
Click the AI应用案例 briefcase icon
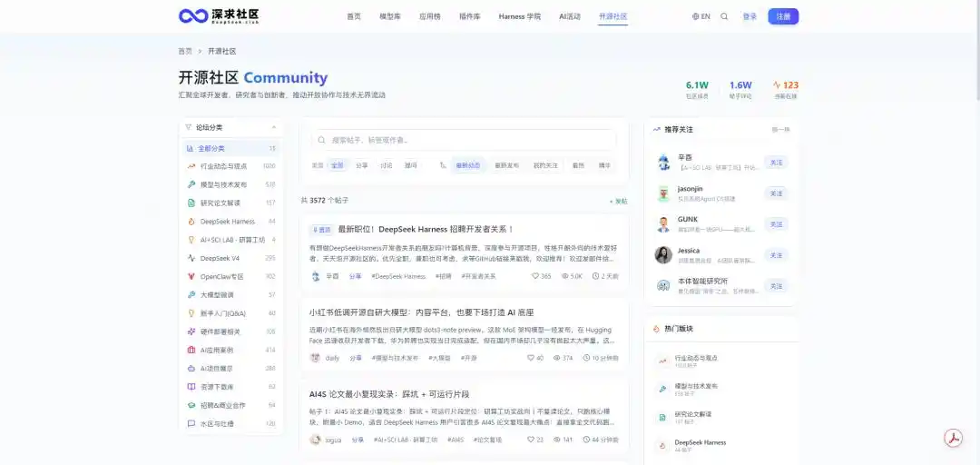click(191, 350)
